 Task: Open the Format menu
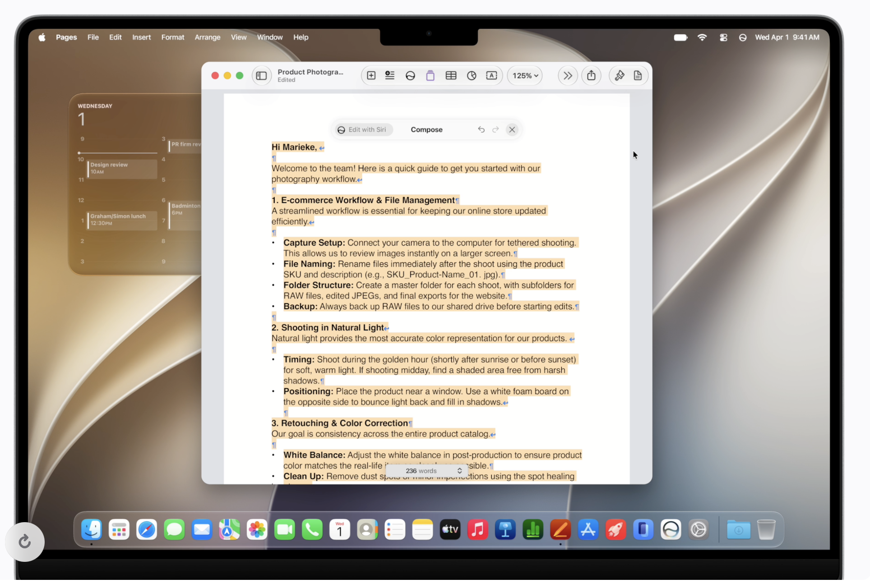click(x=173, y=37)
